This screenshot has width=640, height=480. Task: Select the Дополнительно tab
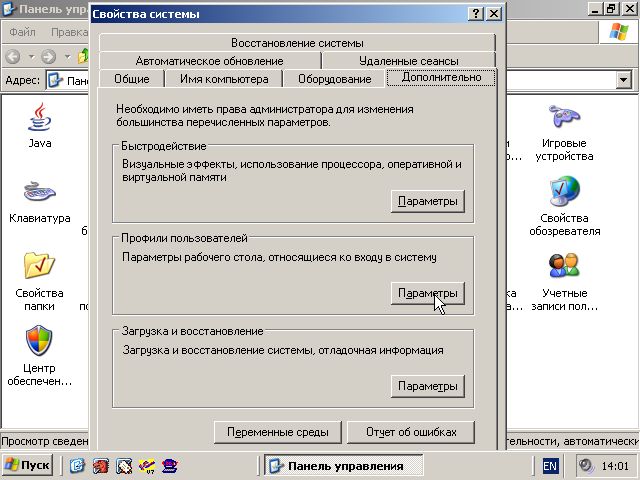coord(441,78)
